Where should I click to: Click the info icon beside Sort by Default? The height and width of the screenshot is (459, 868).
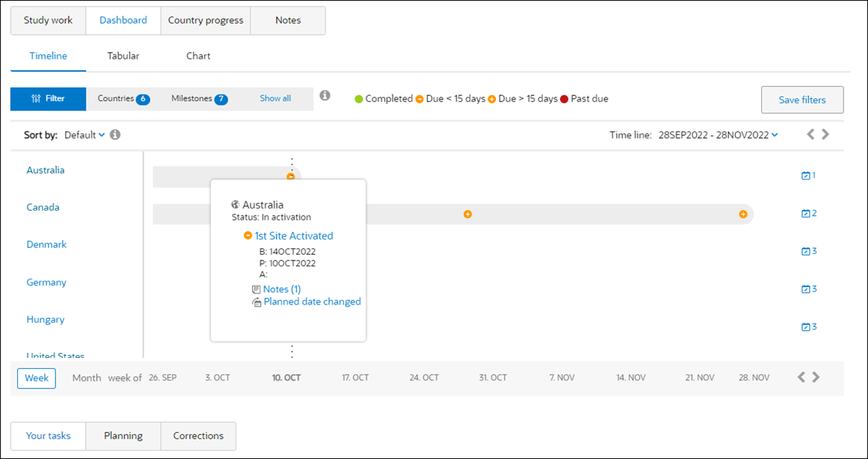115,134
